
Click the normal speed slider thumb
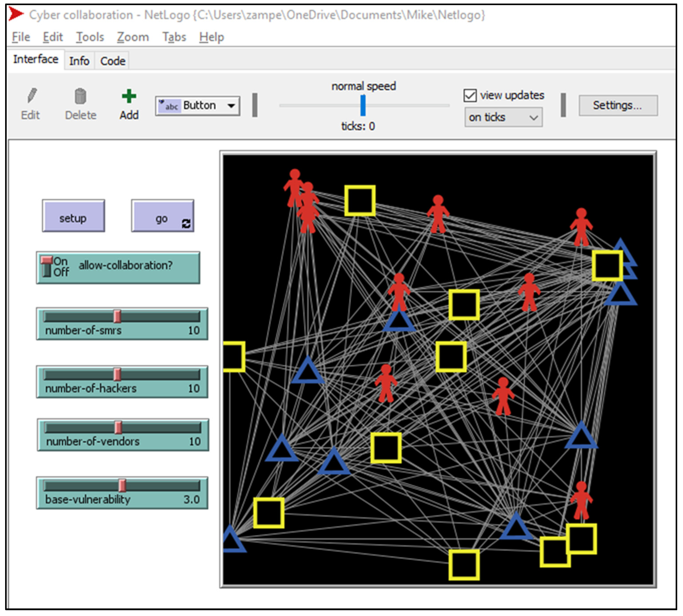coord(363,106)
